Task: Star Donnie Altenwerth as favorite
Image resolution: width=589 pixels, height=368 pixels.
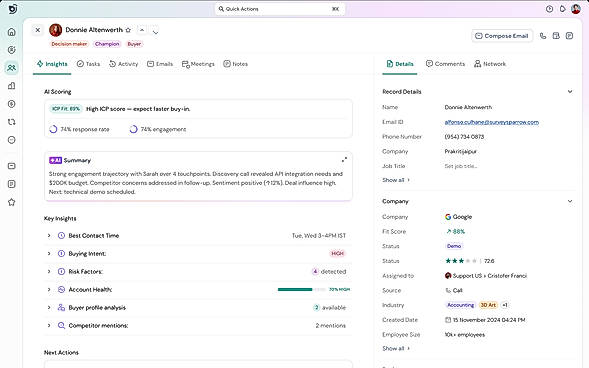Action: pyautogui.click(x=128, y=30)
